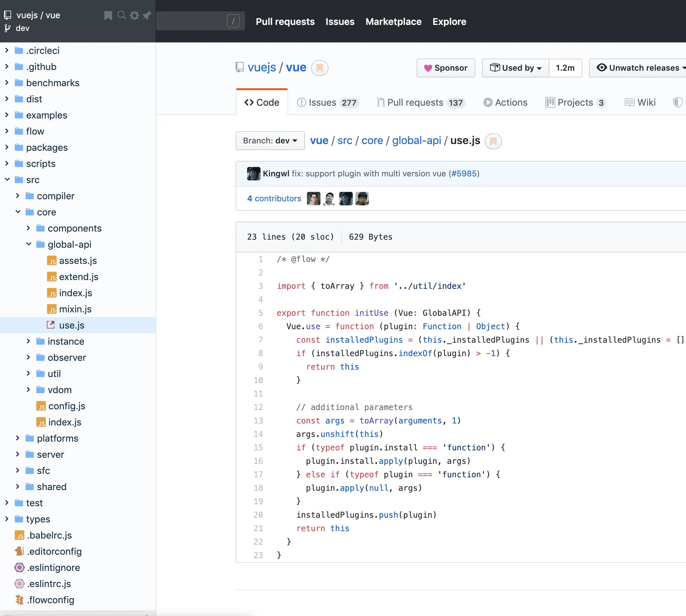This screenshot has width=686, height=616.
Task: Open the 4 contributors link
Action: pyautogui.click(x=274, y=199)
